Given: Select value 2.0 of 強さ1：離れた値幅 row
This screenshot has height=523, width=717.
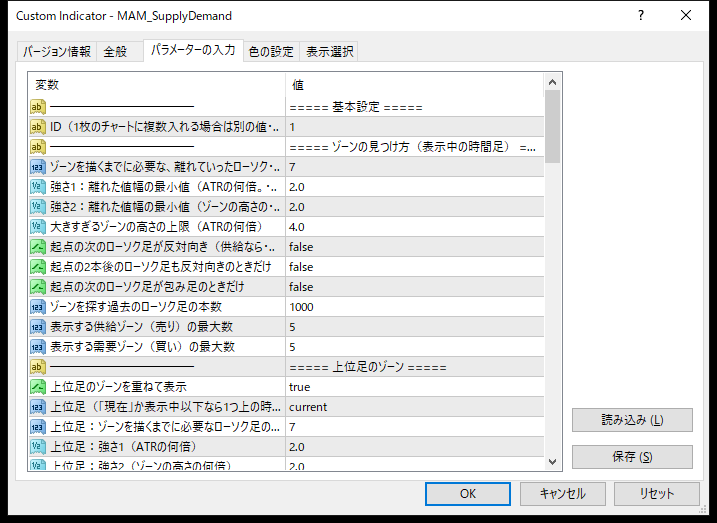Looking at the screenshot, I should [415, 187].
